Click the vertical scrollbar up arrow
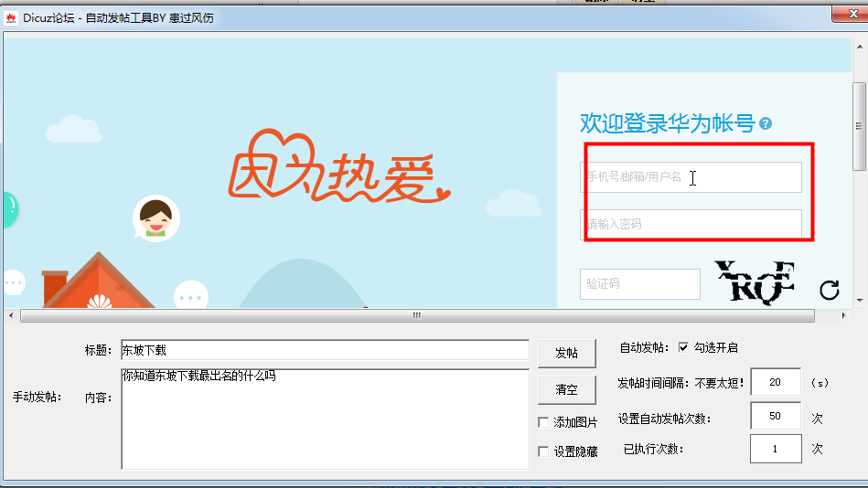This screenshot has height=488, width=868. click(x=860, y=47)
